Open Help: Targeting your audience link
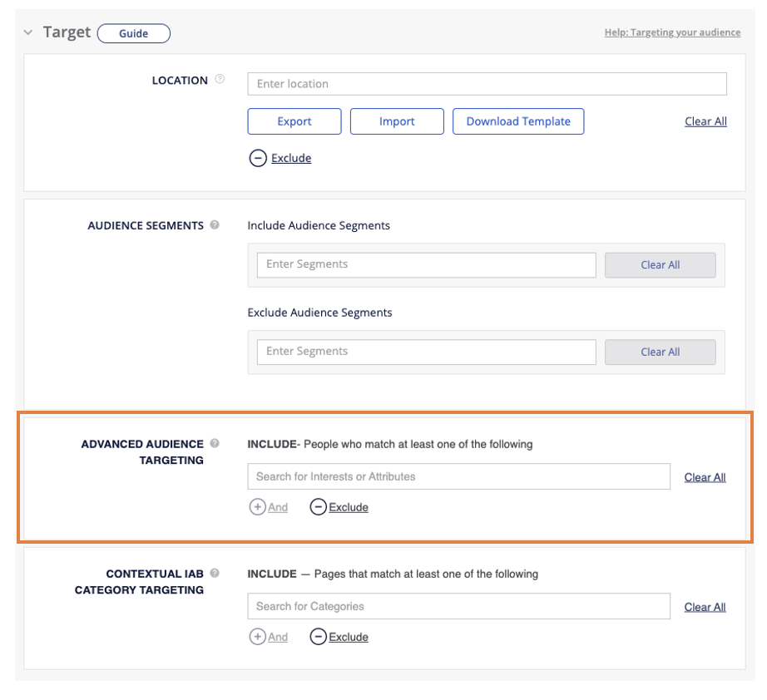Image resolution: width=767 pixels, height=700 pixels. point(672,33)
